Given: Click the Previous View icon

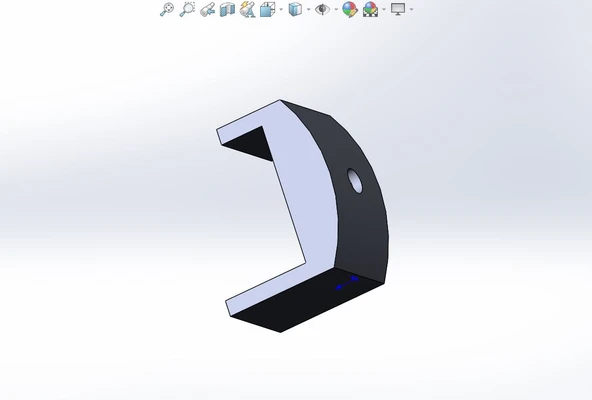Looking at the screenshot, I should pyautogui.click(x=207, y=9).
